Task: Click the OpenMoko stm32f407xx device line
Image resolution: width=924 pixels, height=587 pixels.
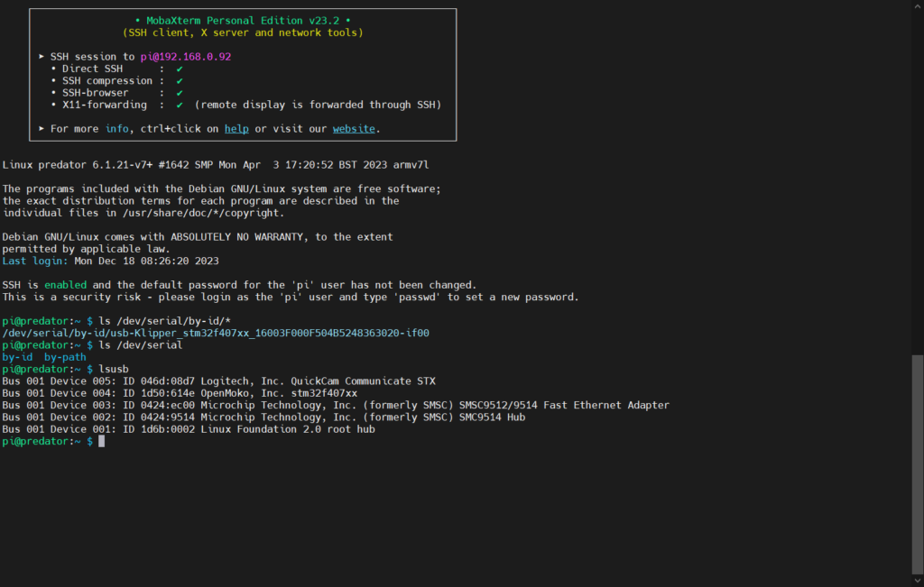Action: 180,393
